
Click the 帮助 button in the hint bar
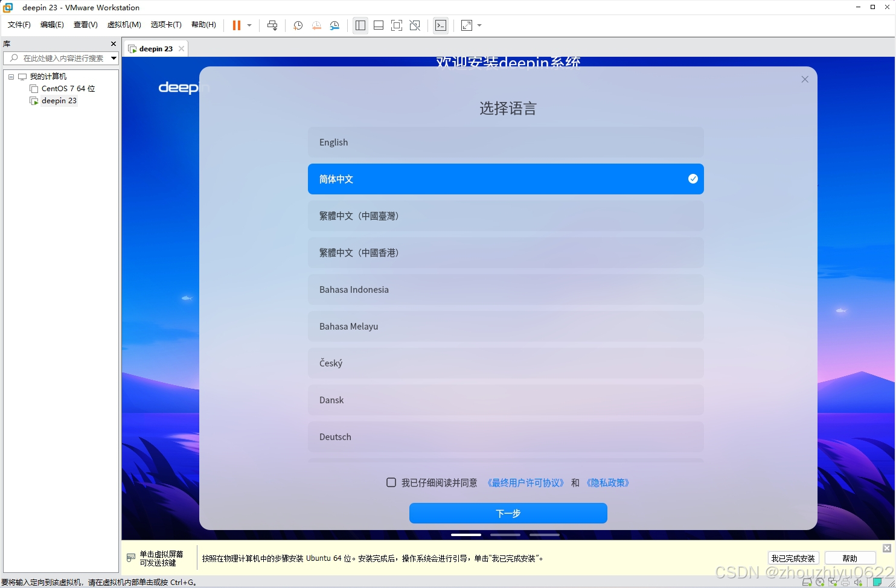click(850, 558)
